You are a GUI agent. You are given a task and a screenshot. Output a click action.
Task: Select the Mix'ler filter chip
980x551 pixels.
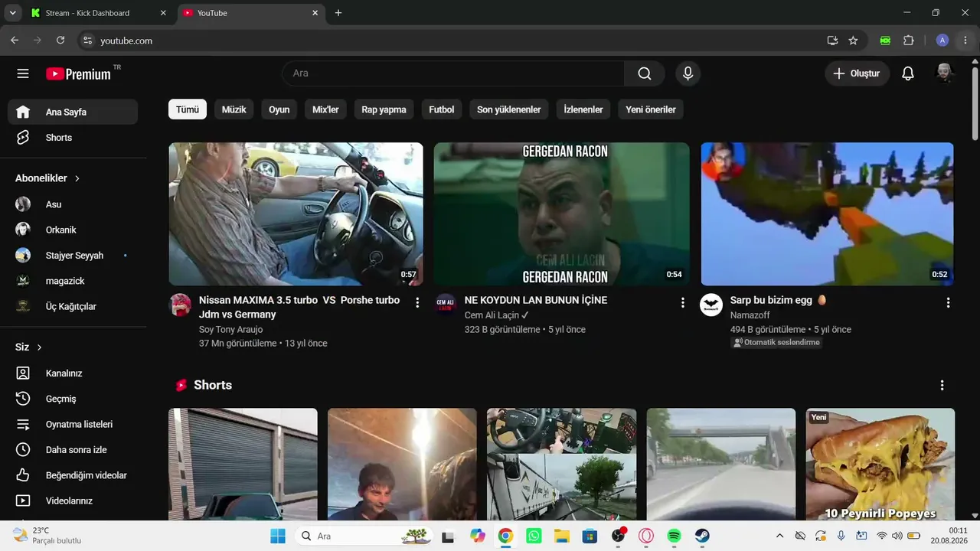point(325,109)
